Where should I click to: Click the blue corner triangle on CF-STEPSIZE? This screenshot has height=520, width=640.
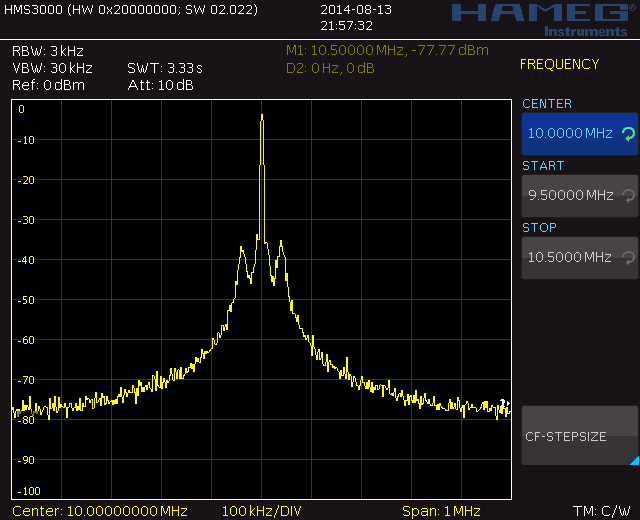click(x=635, y=461)
